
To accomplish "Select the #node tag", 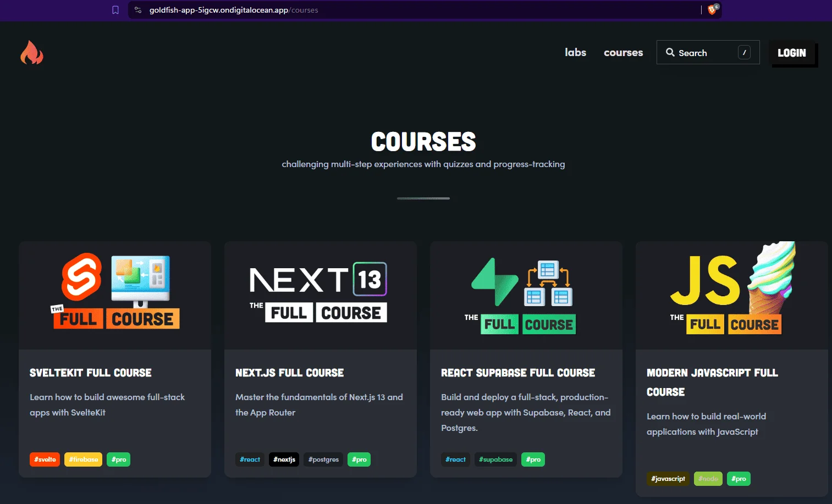I will point(708,479).
